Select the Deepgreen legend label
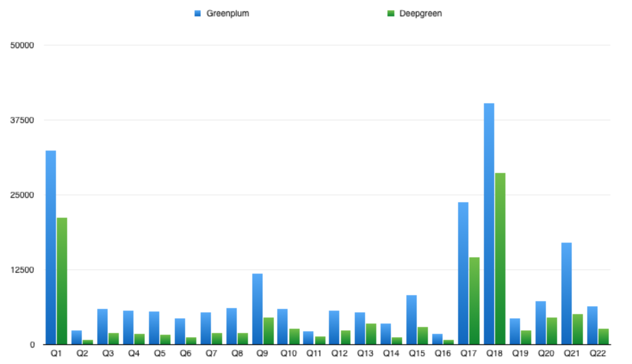Image resolution: width=632 pixels, height=364 pixels. (421, 13)
